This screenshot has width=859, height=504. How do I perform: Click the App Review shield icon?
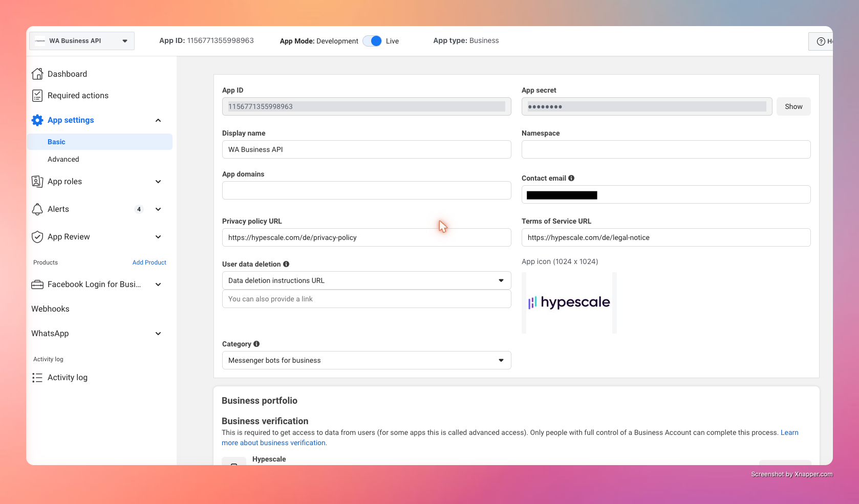pos(37,237)
